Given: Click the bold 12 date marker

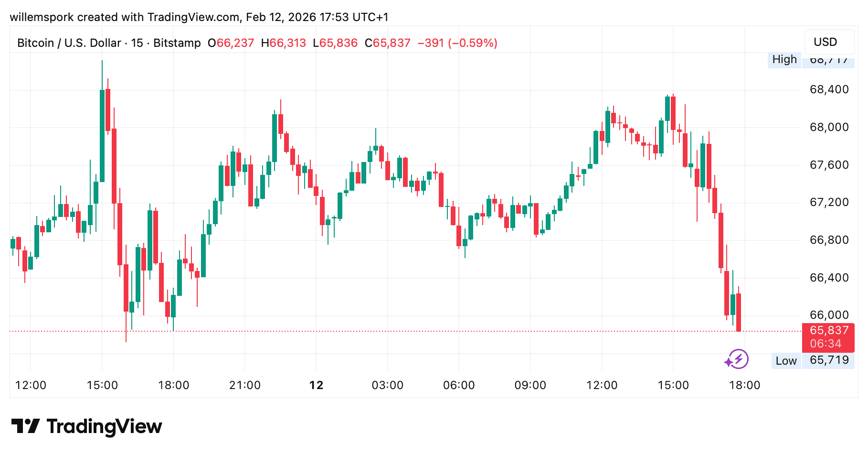Looking at the screenshot, I should pyautogui.click(x=316, y=385).
